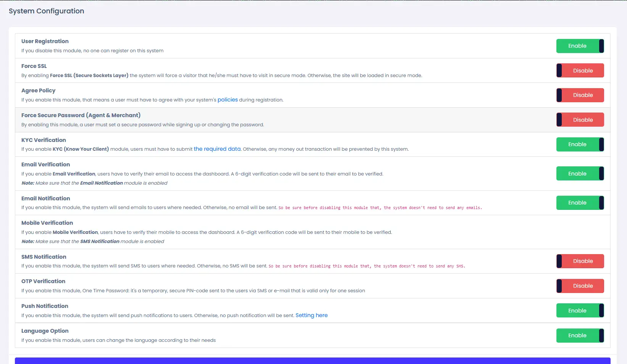This screenshot has width=627, height=364.
Task: Click the purple submit bar at bottom
Action: point(313,361)
